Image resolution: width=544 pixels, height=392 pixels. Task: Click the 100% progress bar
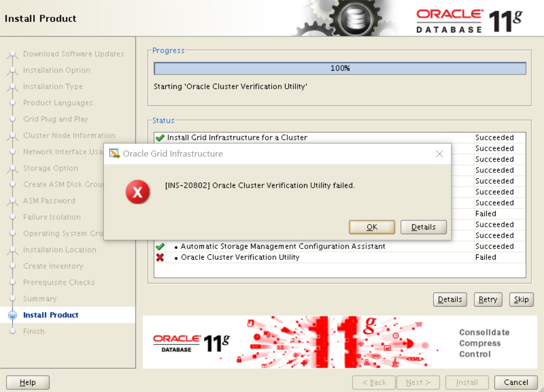[x=340, y=69]
